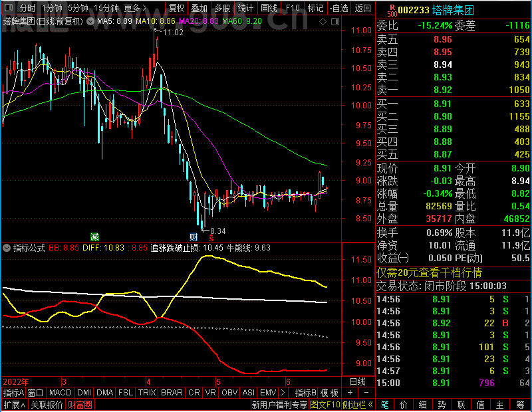This screenshot has width=532, height=412.
Task: Remove stock from watchlist via -自选
Action: coord(339,8)
